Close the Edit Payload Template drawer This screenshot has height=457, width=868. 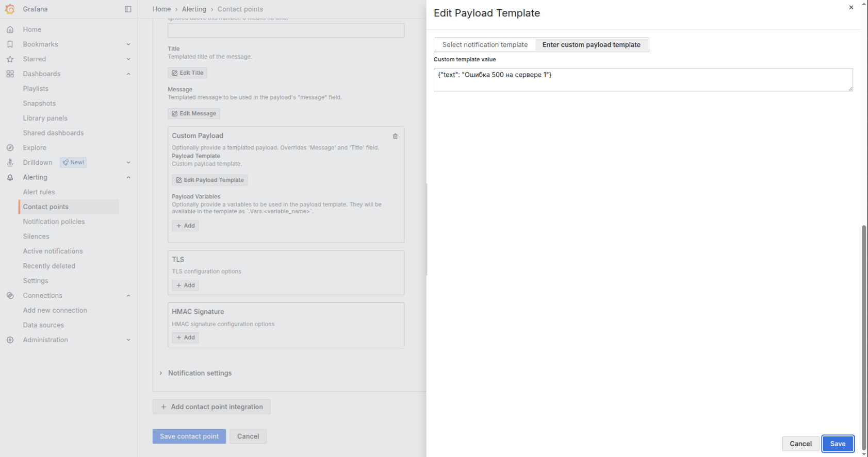click(x=851, y=7)
